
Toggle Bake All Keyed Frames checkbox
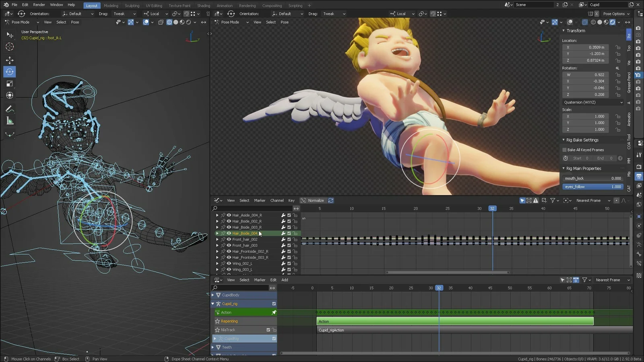point(565,150)
